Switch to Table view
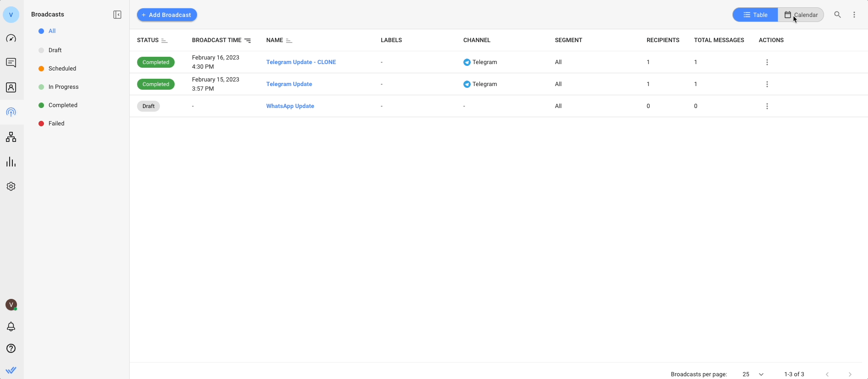Image resolution: width=868 pixels, height=379 pixels. (x=755, y=15)
